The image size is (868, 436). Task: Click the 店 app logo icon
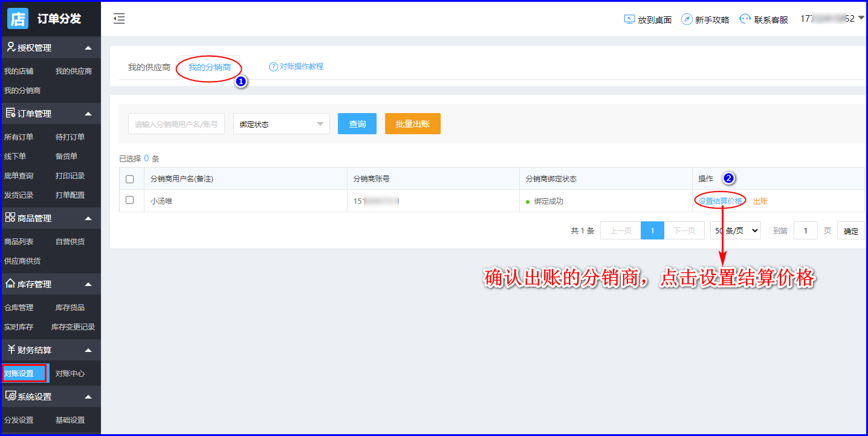(x=18, y=19)
